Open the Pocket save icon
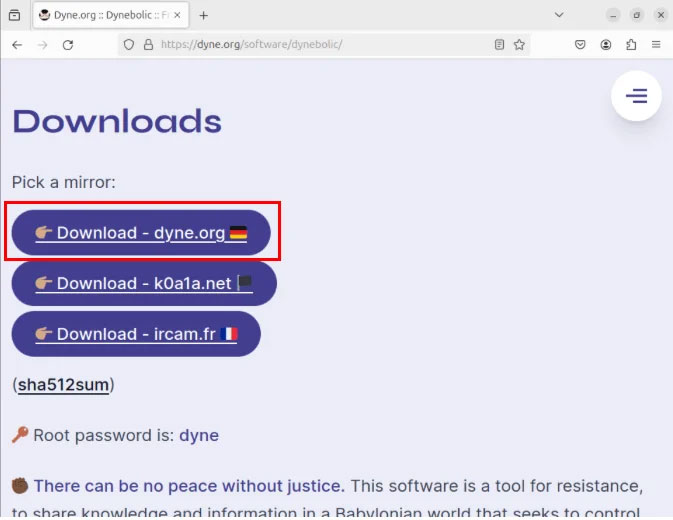 (580, 44)
